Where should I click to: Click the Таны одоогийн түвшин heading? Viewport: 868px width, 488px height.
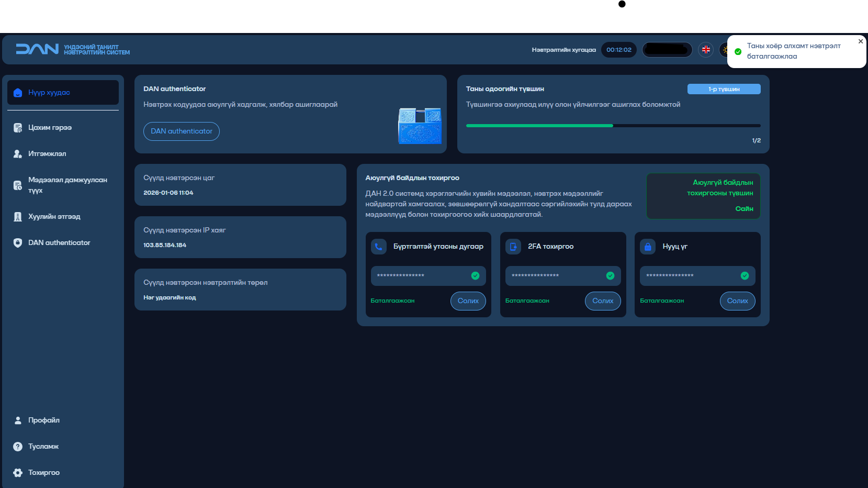505,89
